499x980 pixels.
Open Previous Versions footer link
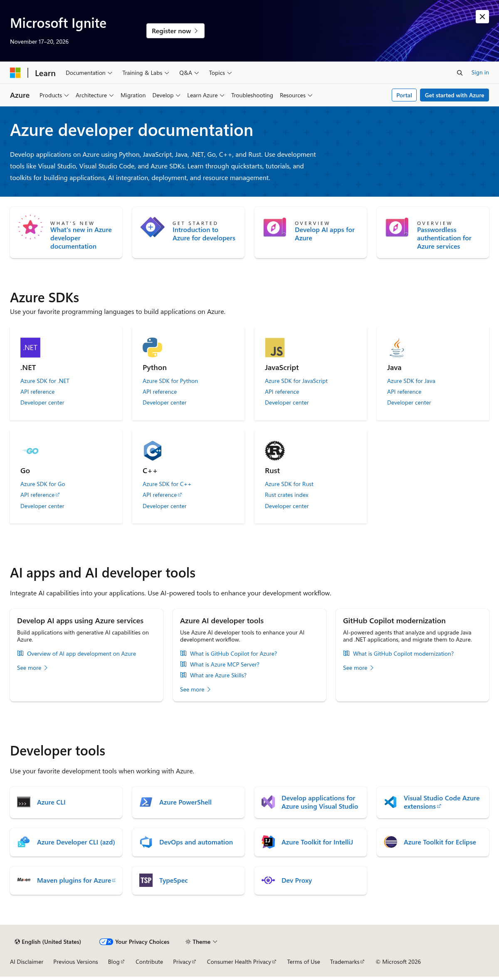point(76,962)
